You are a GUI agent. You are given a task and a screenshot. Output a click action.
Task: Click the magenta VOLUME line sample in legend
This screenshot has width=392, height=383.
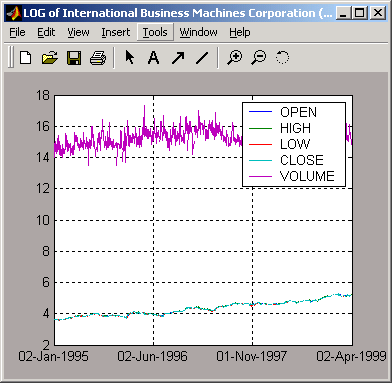point(260,176)
